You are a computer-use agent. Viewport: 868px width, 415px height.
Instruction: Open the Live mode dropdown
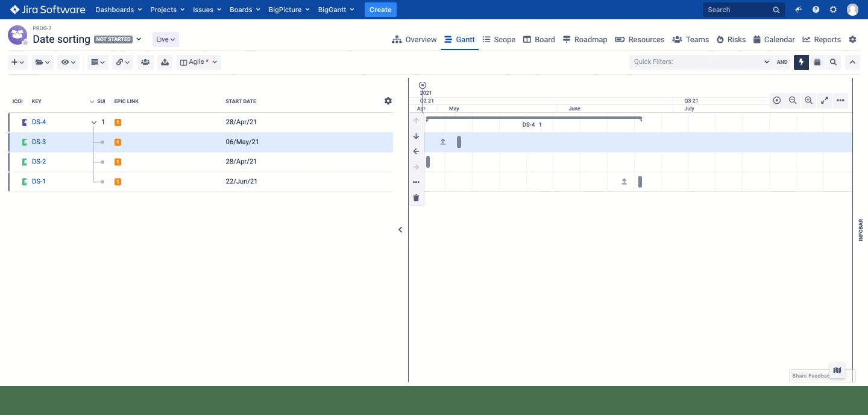(166, 39)
